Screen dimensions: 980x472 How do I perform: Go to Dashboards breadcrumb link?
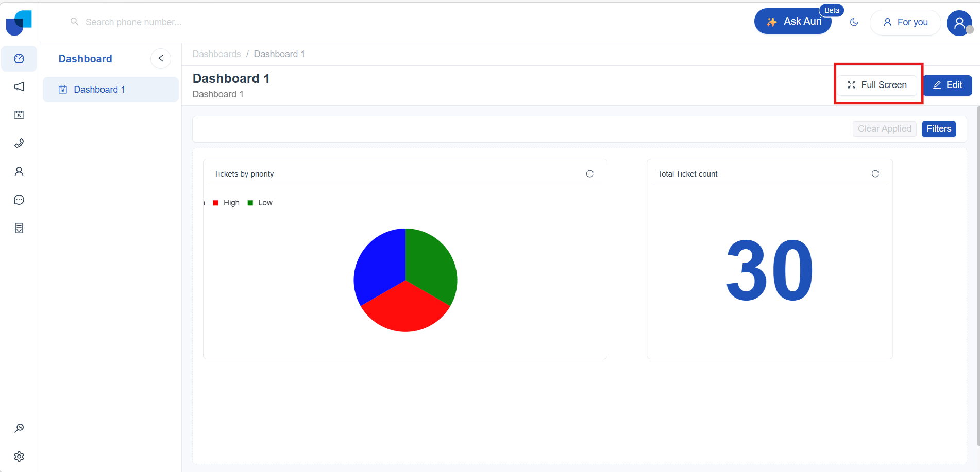216,54
